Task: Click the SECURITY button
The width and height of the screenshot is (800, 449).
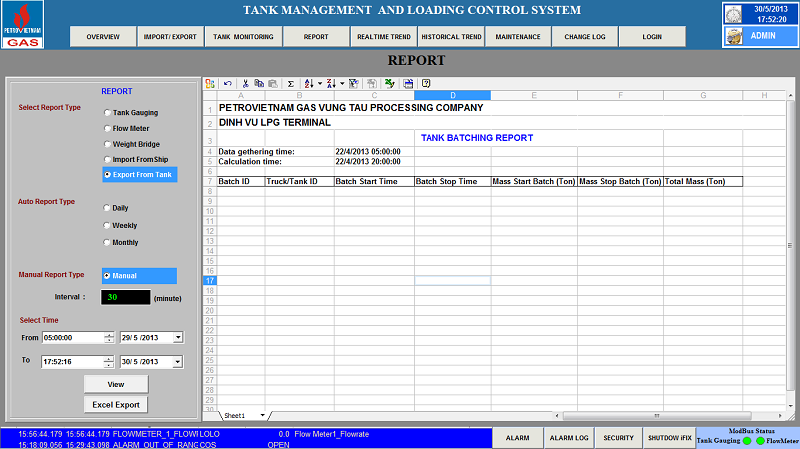Action: [618, 438]
